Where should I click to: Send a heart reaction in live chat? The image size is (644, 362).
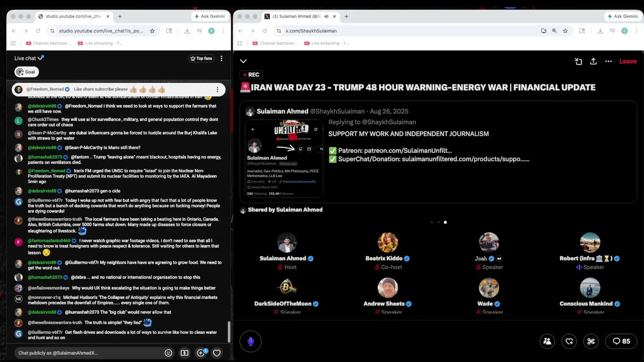coord(217,353)
